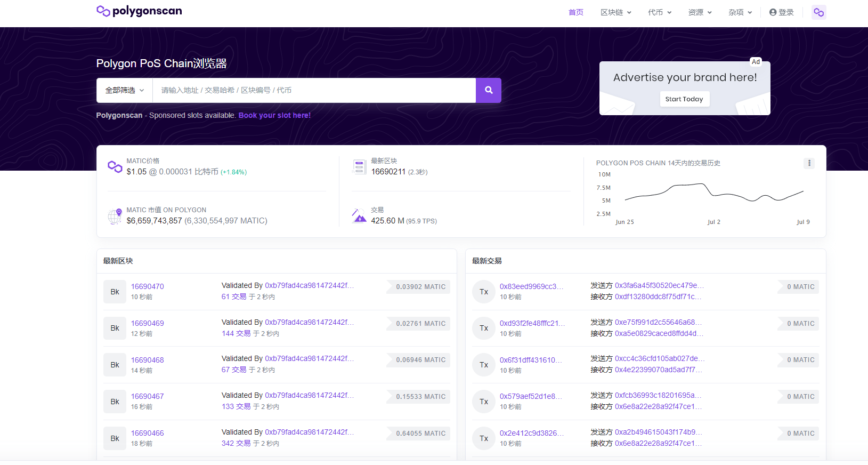View the 342 交易 transactions link
868x465 pixels.
coord(236,443)
